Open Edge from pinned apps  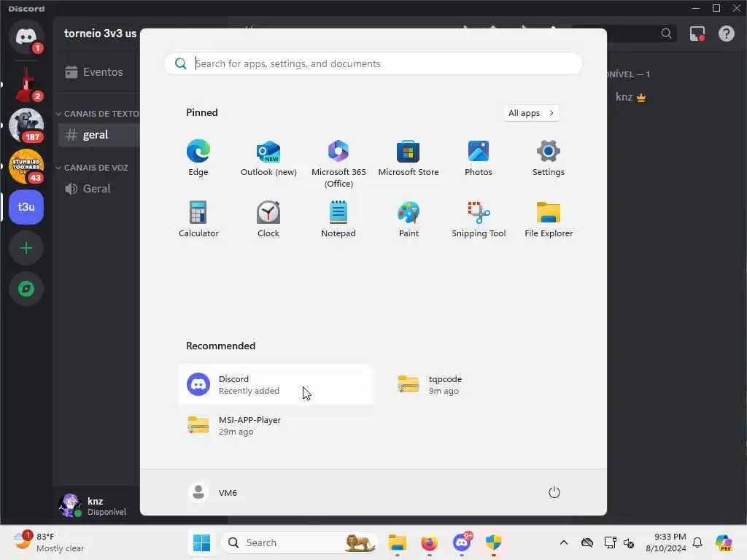click(x=198, y=158)
